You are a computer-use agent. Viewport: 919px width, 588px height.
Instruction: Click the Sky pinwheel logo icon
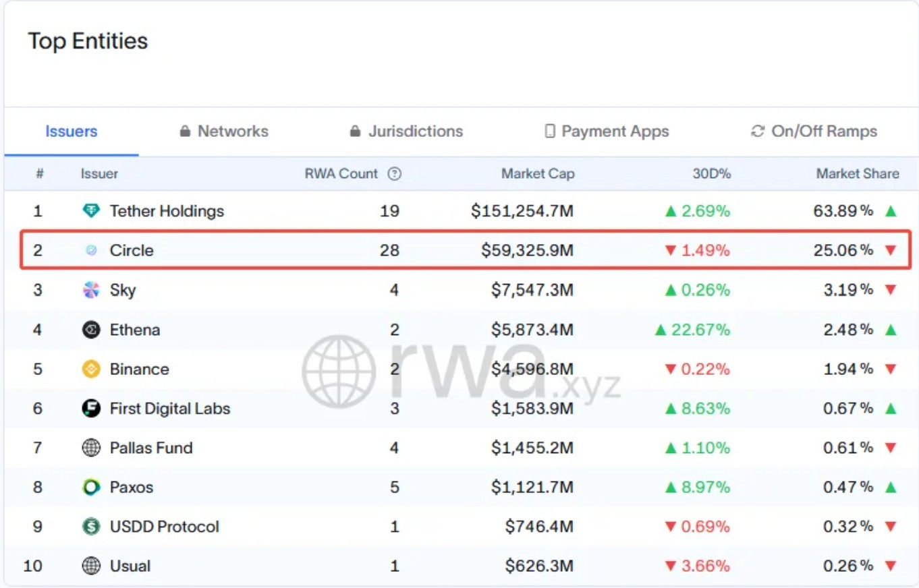[x=91, y=290]
